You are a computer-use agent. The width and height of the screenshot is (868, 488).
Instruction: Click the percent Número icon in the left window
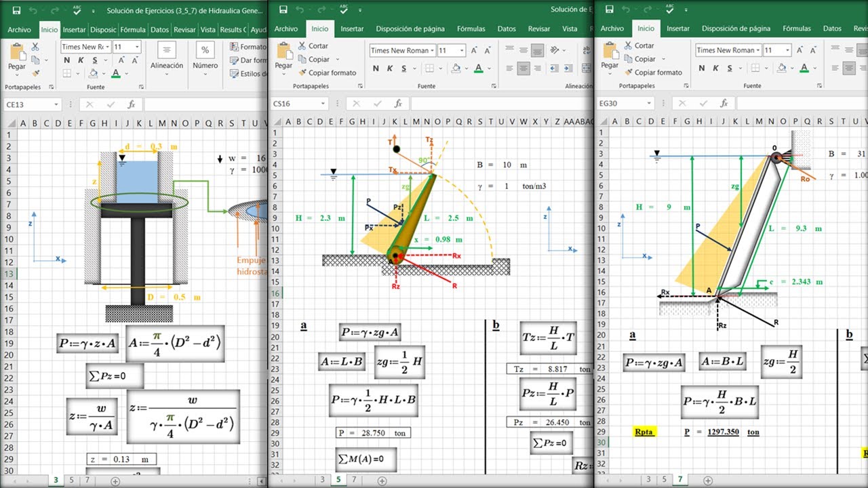(205, 50)
